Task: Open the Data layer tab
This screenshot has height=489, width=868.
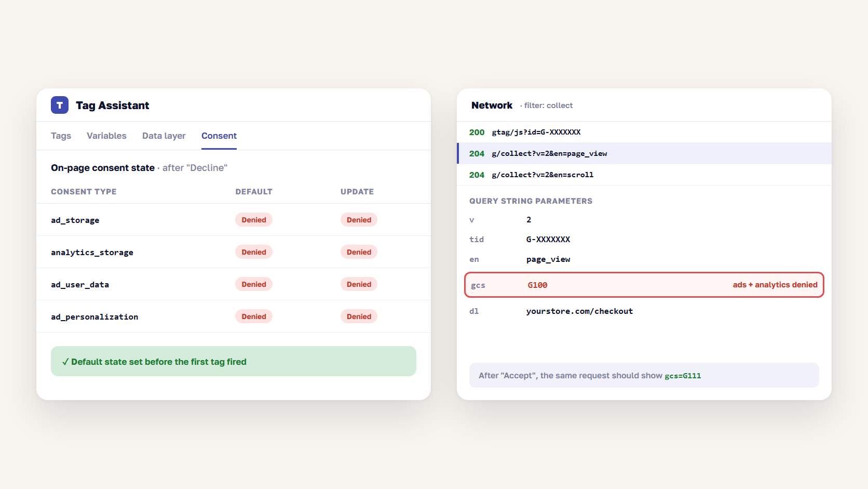Action: [x=164, y=136]
